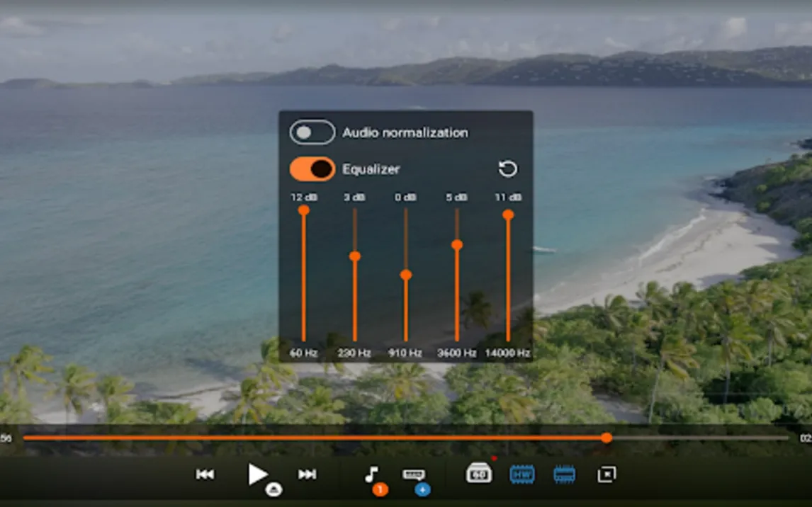The width and height of the screenshot is (812, 507).
Task: Skip to the next track
Action: [307, 474]
